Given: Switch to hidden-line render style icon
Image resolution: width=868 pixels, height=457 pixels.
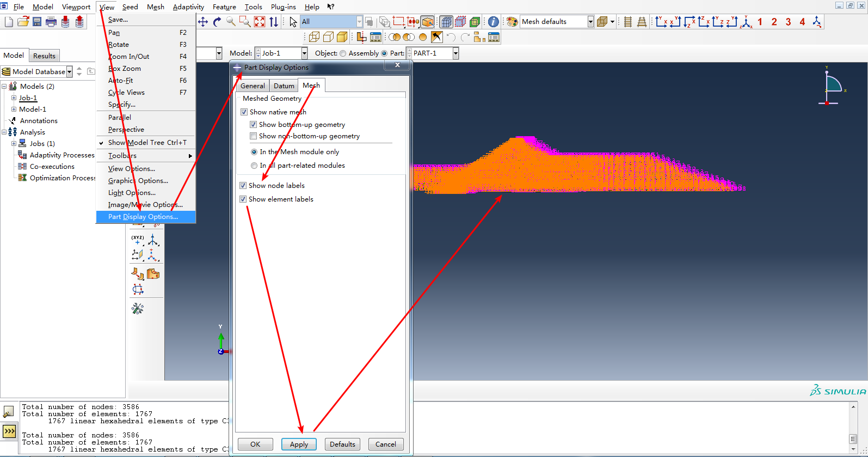Looking at the screenshot, I should (328, 37).
